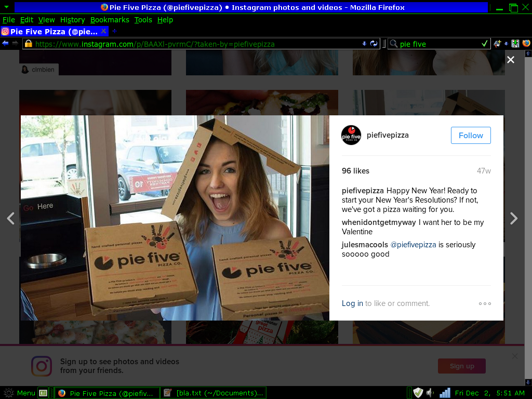Open the History menu
Viewport: 532px width, 399px height.
(73, 20)
